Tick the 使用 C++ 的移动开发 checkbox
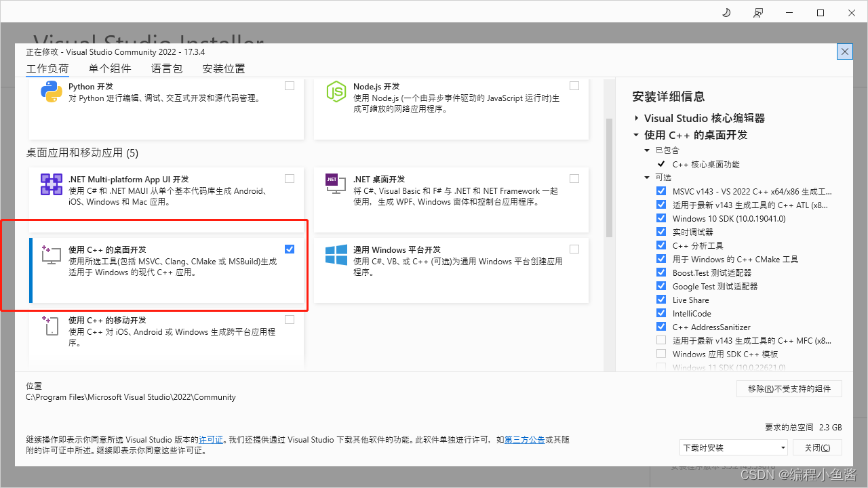The height and width of the screenshot is (488, 868). click(290, 320)
